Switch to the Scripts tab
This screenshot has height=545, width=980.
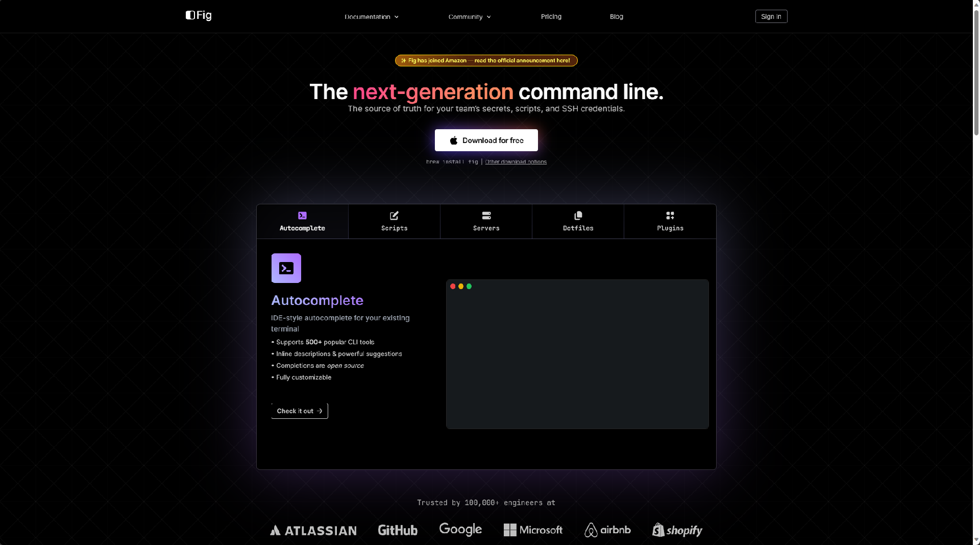(394, 222)
